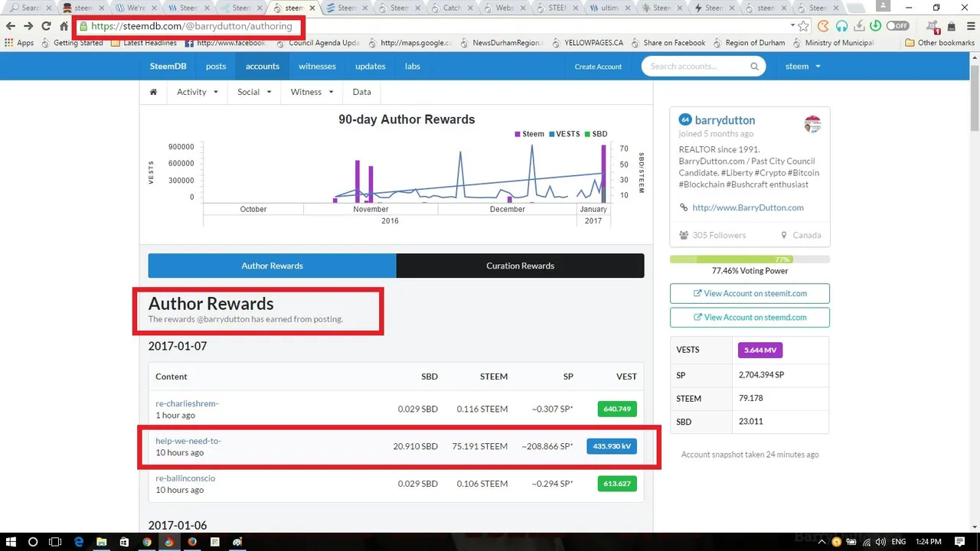
Task: Open File Explorer from the taskbar
Action: click(x=101, y=542)
